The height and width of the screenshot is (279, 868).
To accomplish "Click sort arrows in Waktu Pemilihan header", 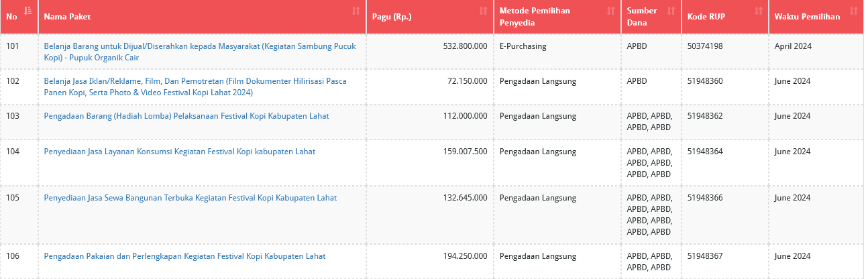I will [x=853, y=11].
